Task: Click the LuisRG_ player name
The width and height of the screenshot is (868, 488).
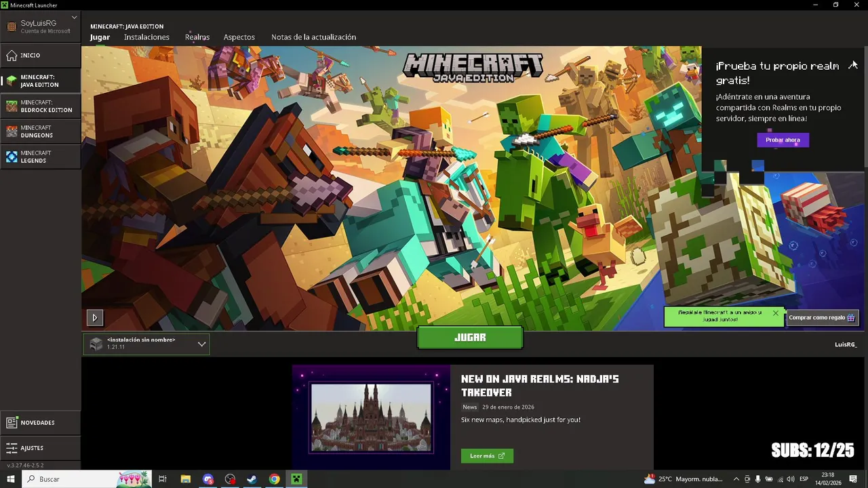Action: pos(846,344)
